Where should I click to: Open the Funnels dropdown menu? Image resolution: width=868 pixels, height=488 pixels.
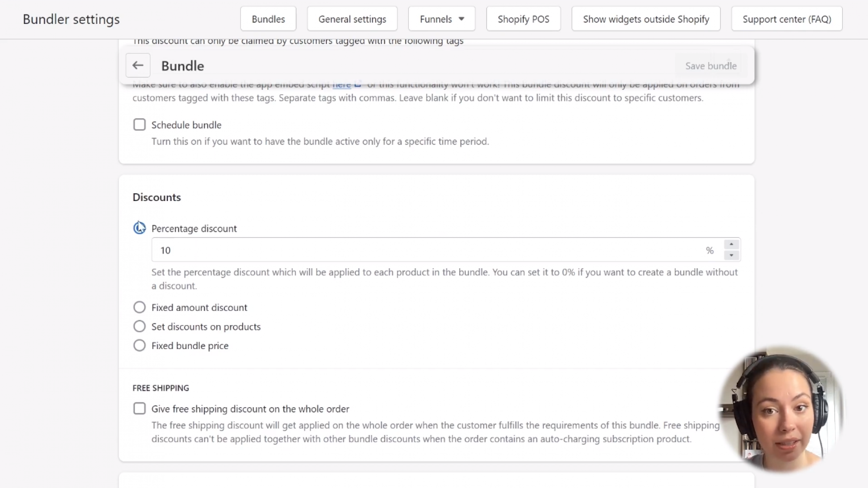click(x=441, y=19)
